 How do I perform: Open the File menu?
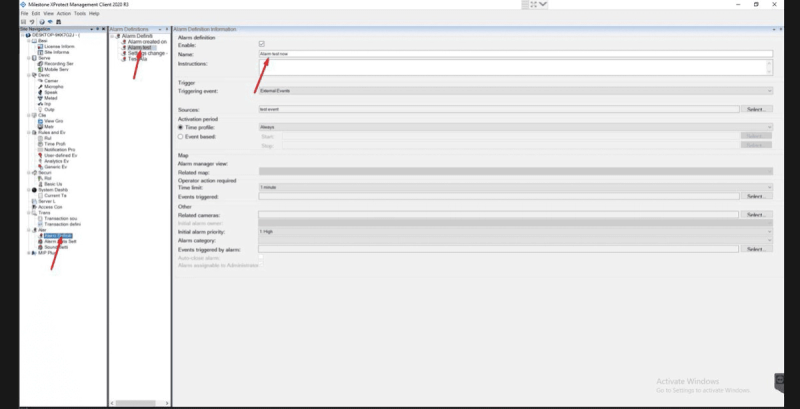coord(24,13)
